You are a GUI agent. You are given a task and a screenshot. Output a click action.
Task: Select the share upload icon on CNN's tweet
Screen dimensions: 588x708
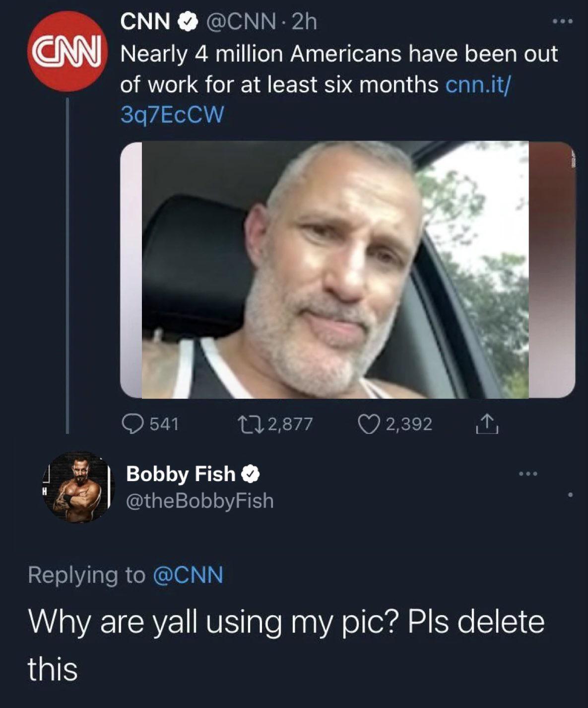(488, 425)
